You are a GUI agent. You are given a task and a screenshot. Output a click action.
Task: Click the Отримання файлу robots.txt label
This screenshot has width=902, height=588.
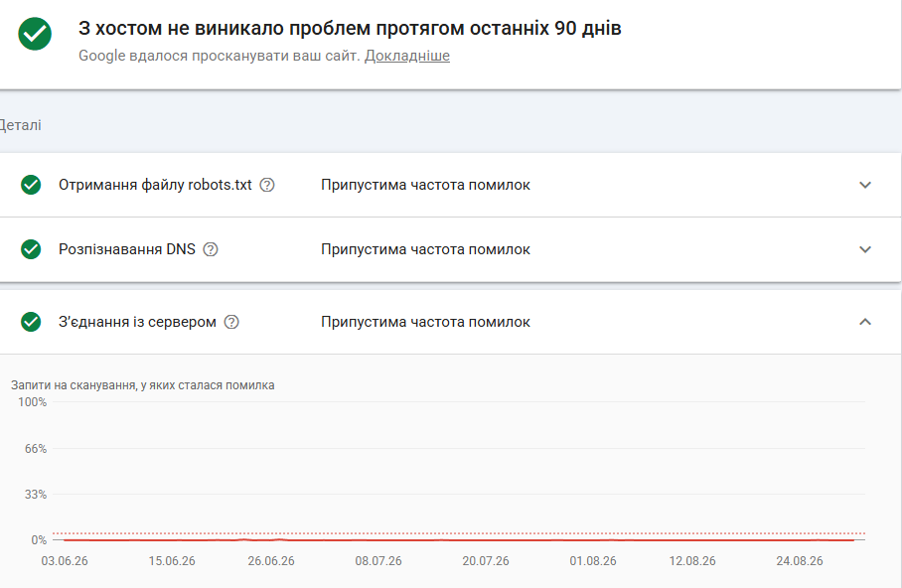tap(155, 185)
